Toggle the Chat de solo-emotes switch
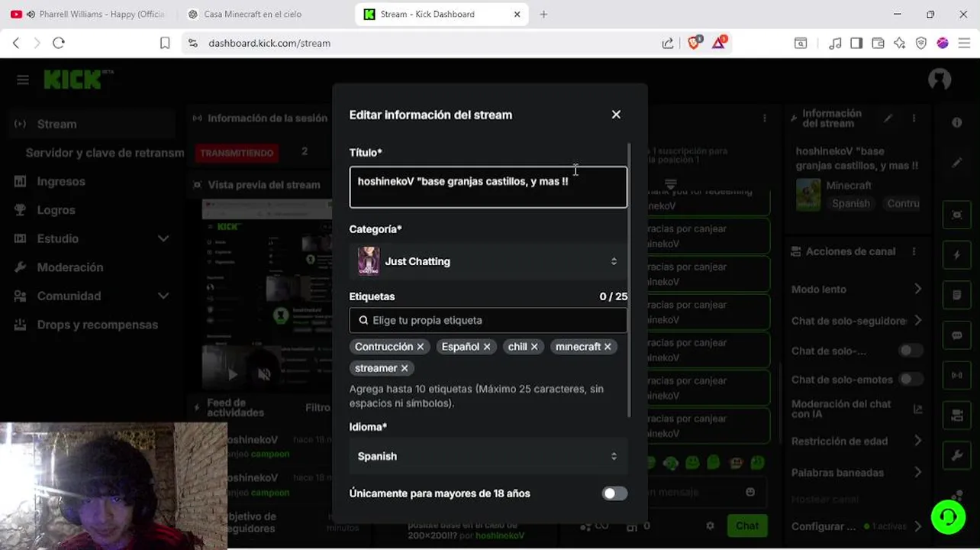 909,379
